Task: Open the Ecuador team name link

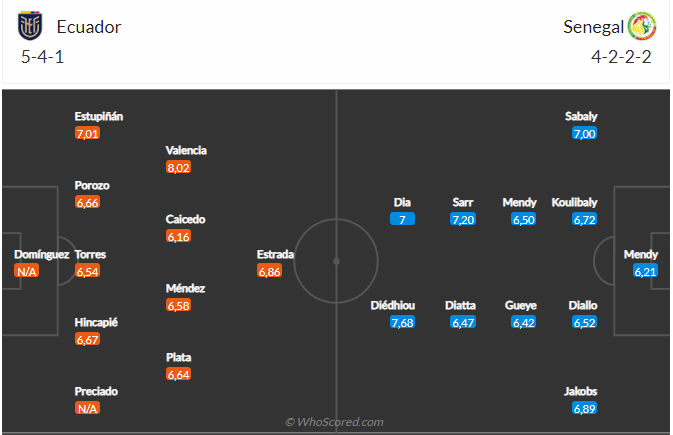Action: click(x=88, y=27)
